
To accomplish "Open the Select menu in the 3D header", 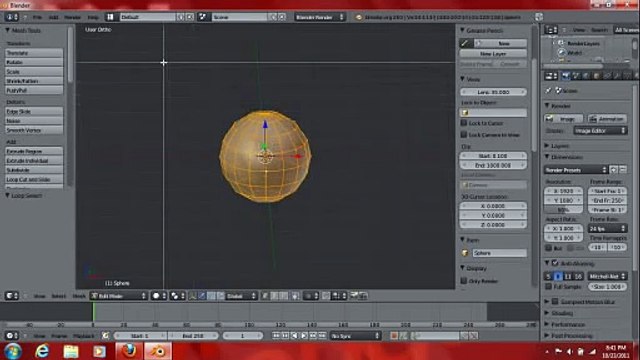I will click(59, 296).
